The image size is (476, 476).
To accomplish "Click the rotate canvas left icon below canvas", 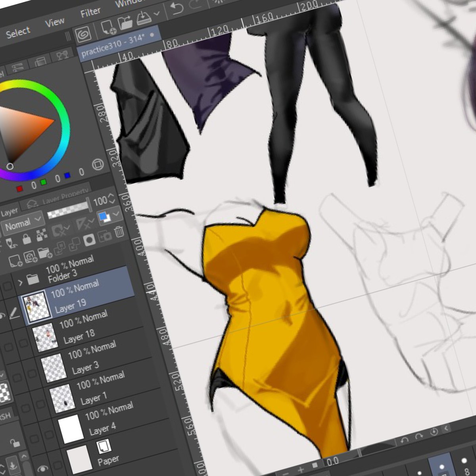I will [405, 441].
